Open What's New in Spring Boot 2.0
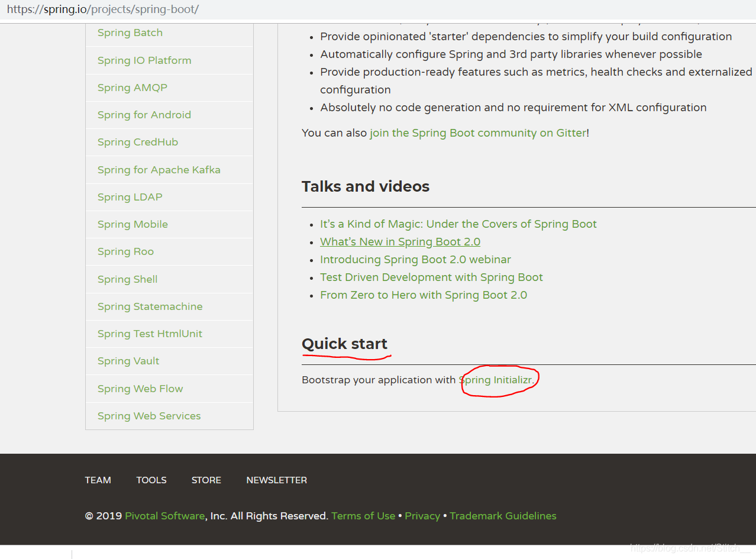Screen dimensions: 756x559 point(400,242)
